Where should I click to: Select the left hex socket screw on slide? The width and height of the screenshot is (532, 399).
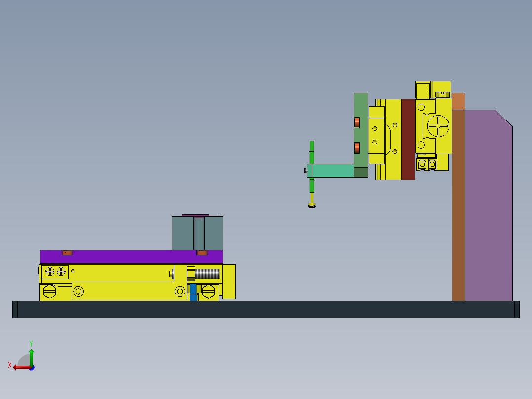point(78,292)
